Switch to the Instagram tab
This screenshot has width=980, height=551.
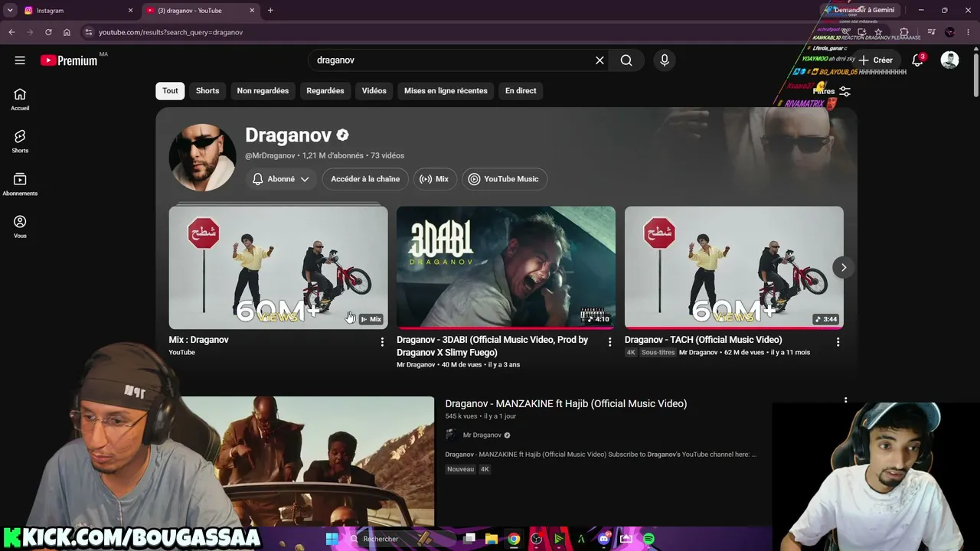pyautogui.click(x=77, y=11)
